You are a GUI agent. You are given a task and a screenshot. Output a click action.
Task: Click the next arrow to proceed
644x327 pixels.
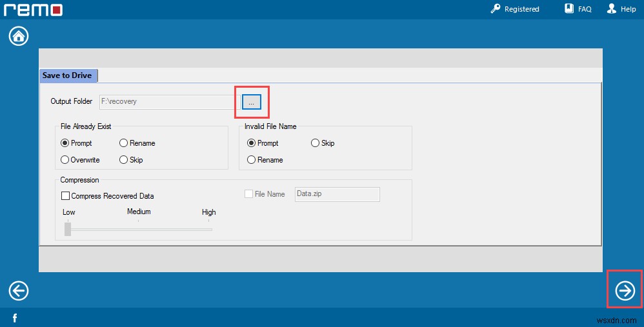click(625, 291)
